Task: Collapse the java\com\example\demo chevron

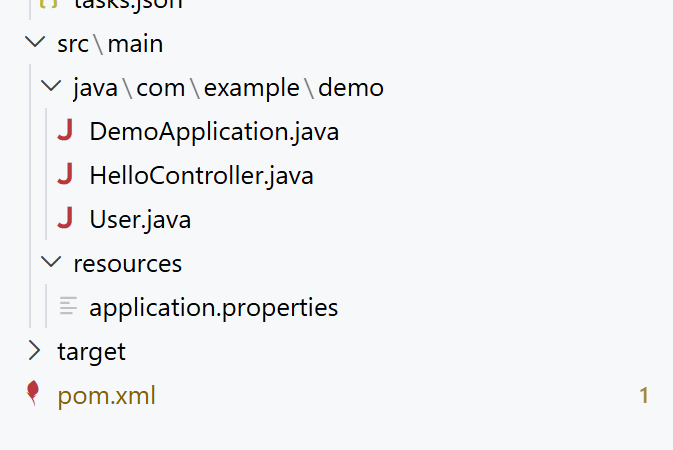Action: point(51,86)
